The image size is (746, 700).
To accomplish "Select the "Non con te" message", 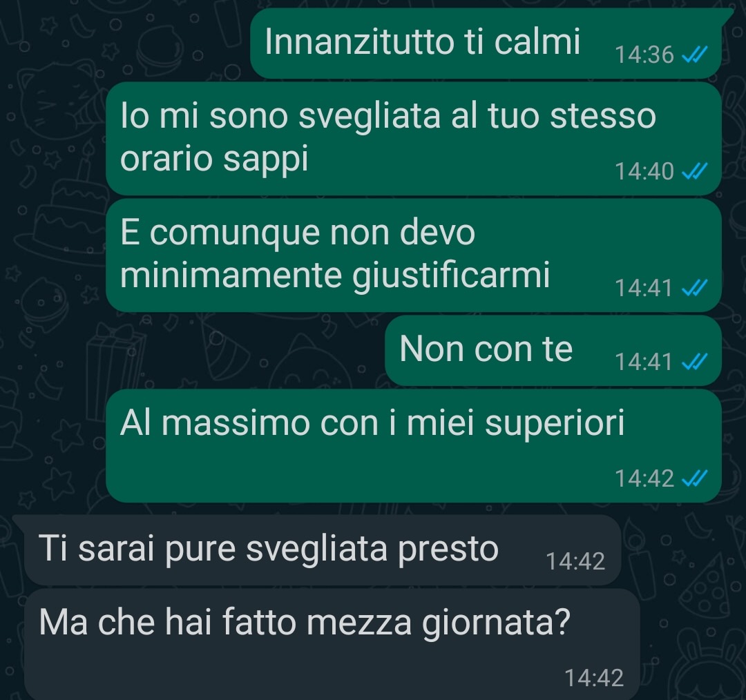I will (553, 351).
